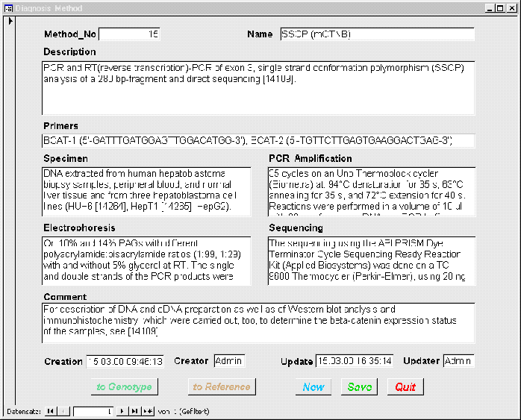Select the Name field containing SSCP
Screen dimensions: 521x420
coord(376,34)
